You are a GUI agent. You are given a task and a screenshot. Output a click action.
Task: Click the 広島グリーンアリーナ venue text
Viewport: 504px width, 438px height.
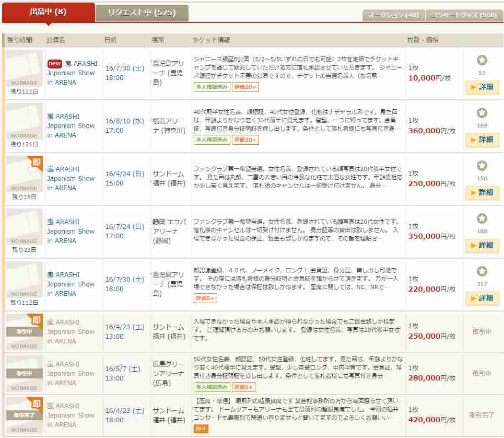click(x=168, y=373)
